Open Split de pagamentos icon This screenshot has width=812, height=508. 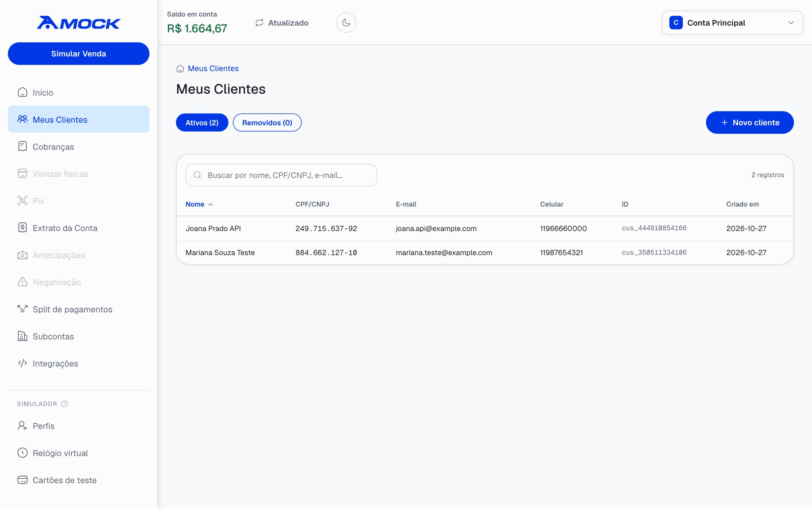23,309
